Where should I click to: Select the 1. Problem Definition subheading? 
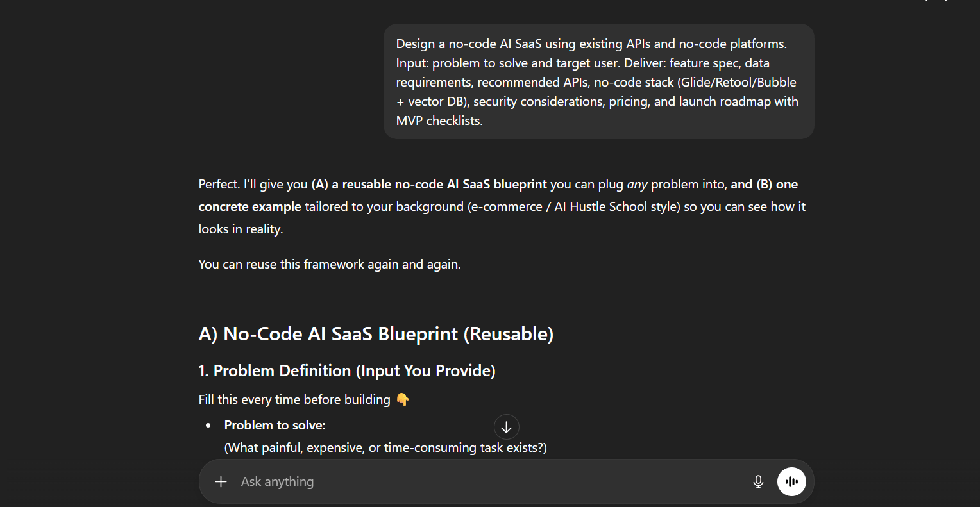346,370
